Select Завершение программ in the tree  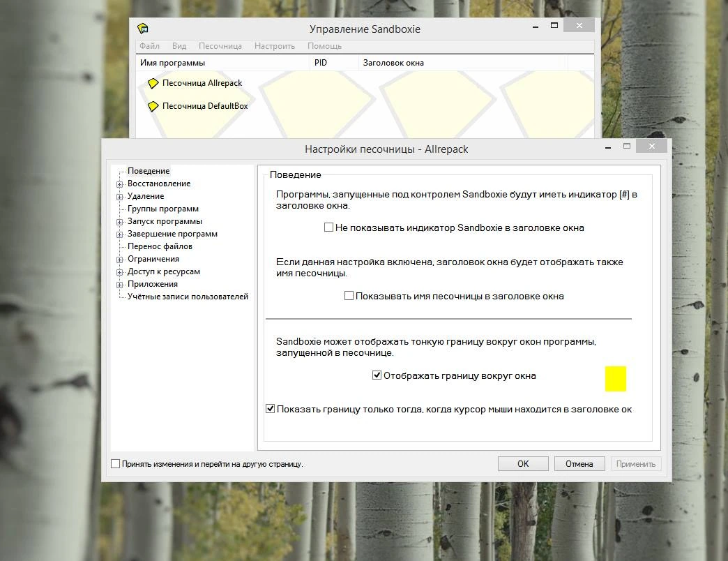tap(172, 234)
